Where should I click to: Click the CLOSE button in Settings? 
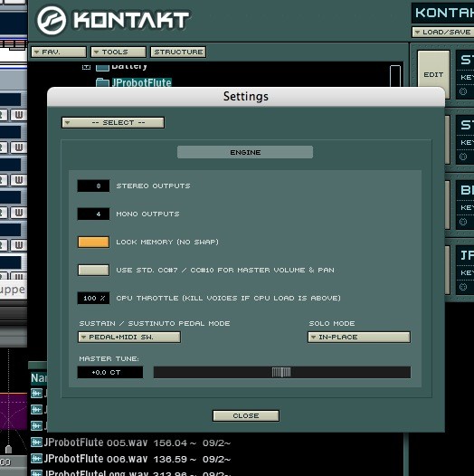(x=246, y=415)
